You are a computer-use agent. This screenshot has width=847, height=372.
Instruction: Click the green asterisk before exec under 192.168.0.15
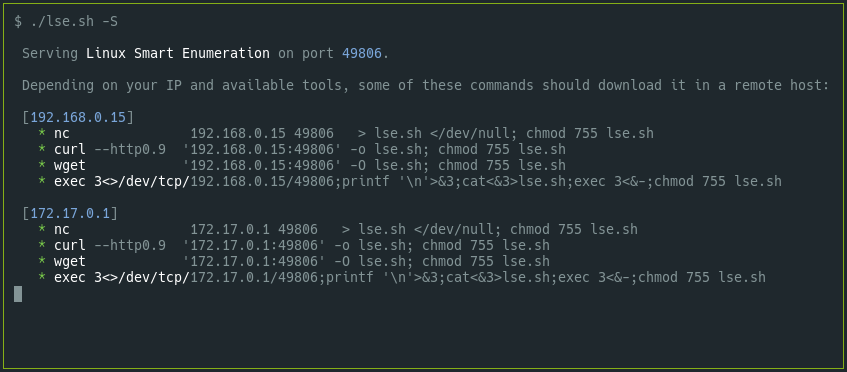(42, 181)
